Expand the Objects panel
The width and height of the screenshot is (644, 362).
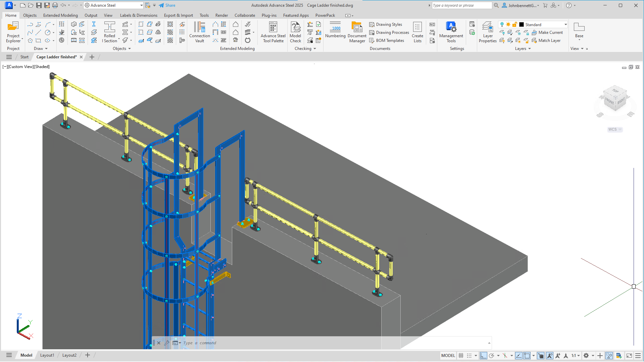122,49
